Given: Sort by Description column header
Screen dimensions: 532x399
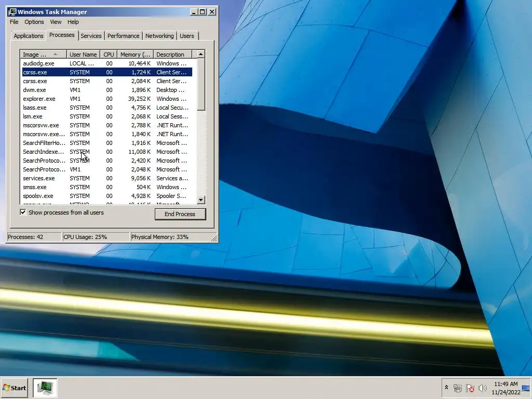Looking at the screenshot, I should 172,55.
